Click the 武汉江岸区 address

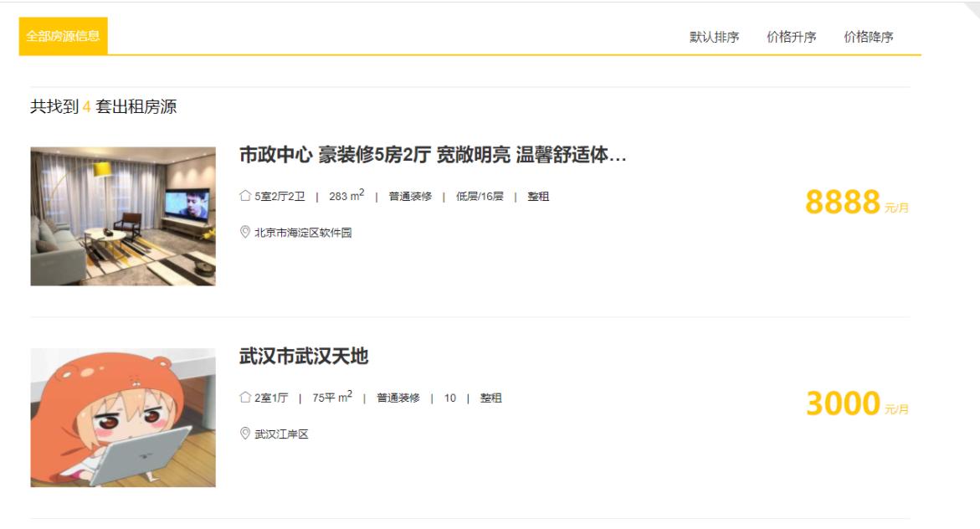(x=281, y=434)
